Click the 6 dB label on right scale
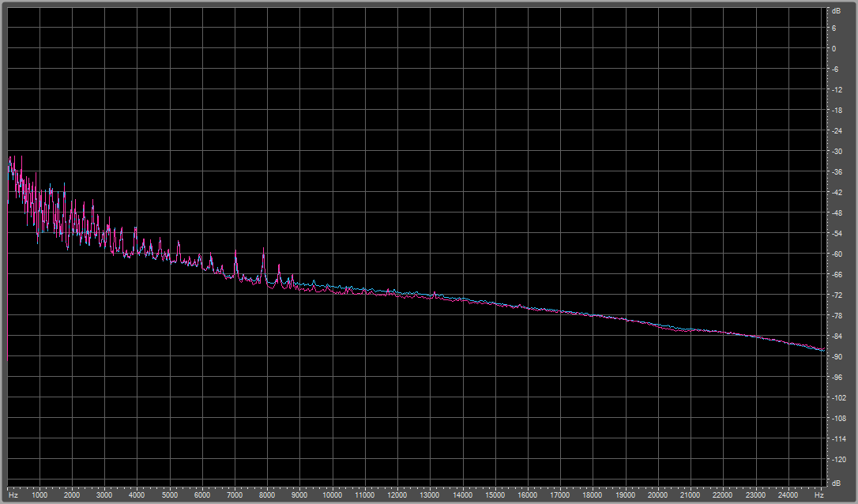The image size is (858, 504). (x=834, y=28)
